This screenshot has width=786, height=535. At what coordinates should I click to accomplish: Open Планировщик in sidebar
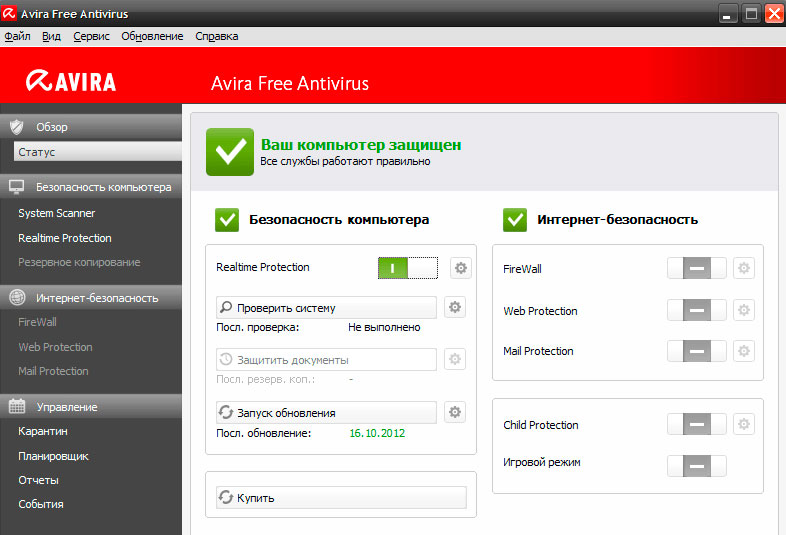53,456
